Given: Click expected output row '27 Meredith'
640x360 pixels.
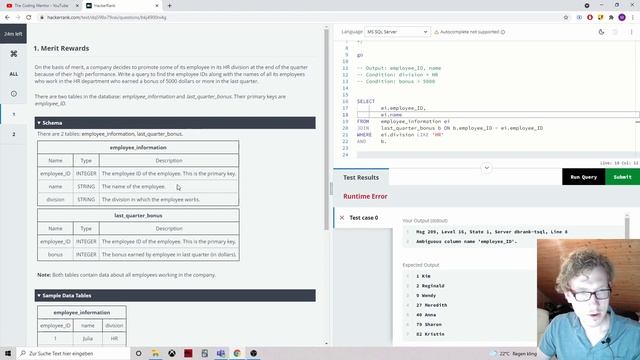Looking at the screenshot, I should click(431, 305).
